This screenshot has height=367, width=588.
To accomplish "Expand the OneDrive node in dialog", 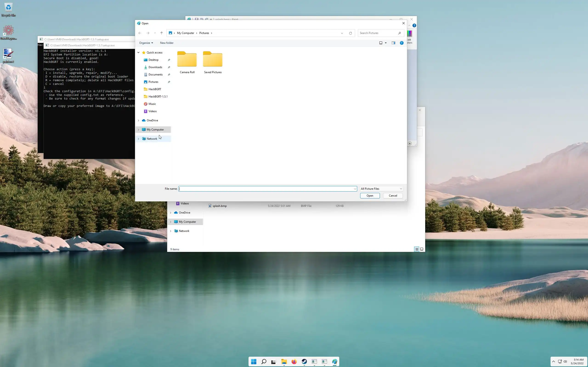I will click(139, 120).
